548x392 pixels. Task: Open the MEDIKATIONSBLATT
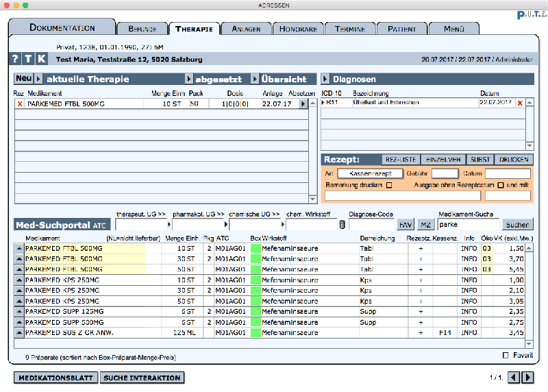[x=56, y=378]
